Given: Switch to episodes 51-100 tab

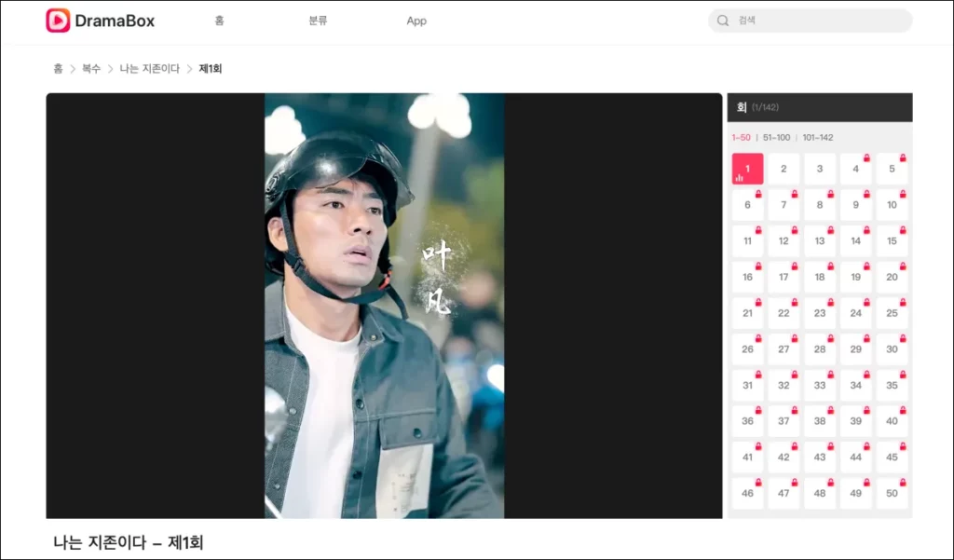Looking at the screenshot, I should 776,138.
